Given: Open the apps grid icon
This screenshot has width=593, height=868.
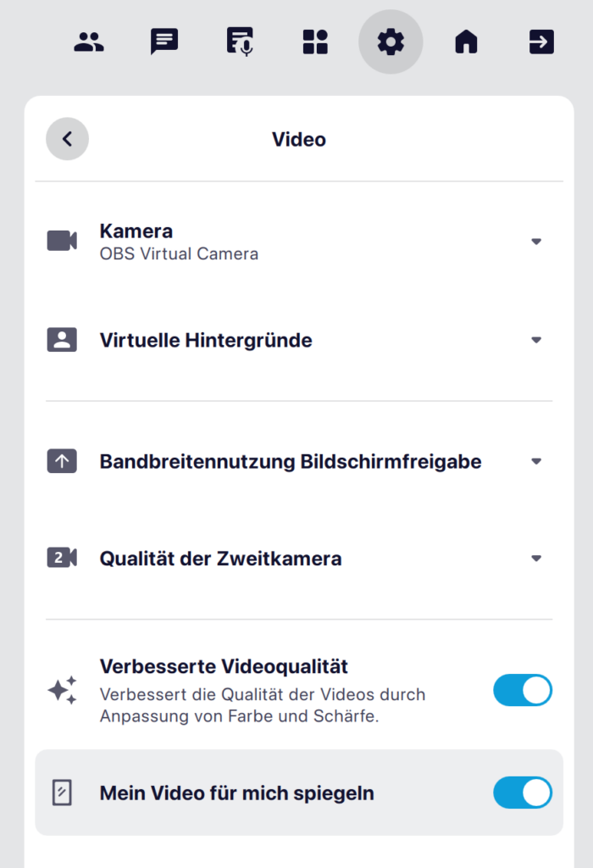Looking at the screenshot, I should coord(315,41).
